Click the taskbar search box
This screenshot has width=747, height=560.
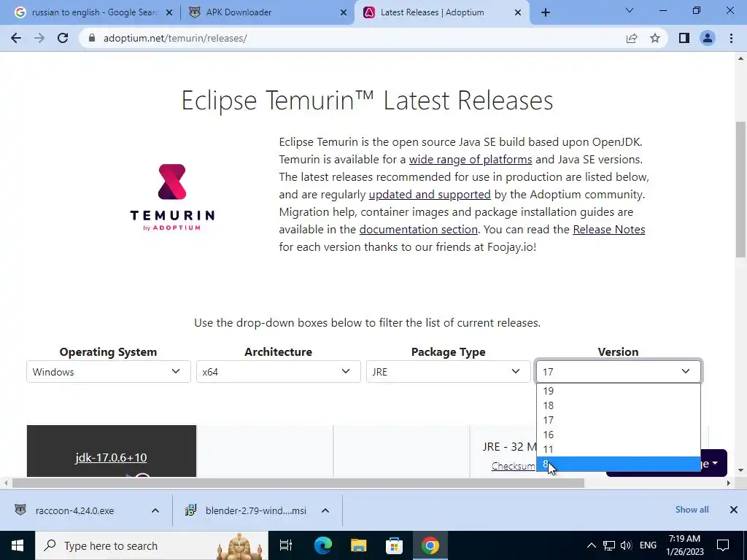(x=152, y=545)
